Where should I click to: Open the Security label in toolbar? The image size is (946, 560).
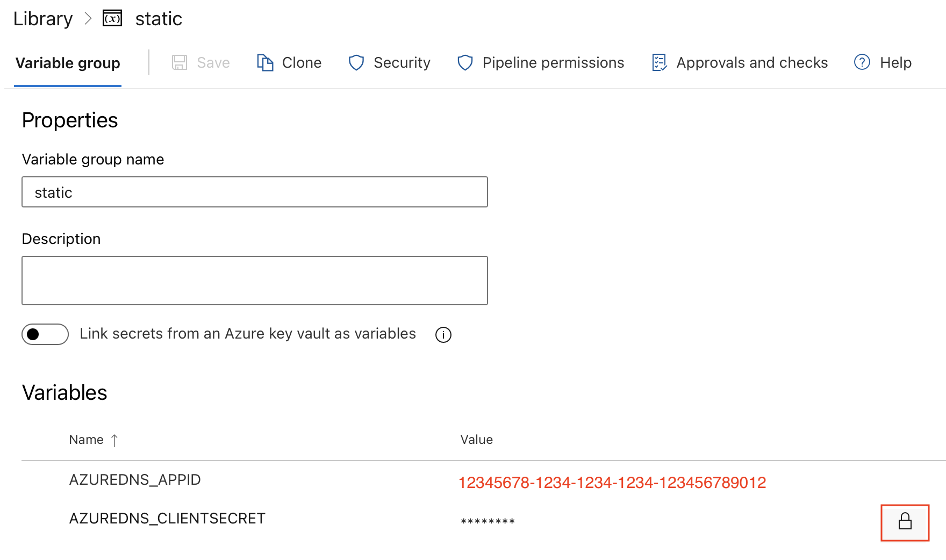pos(402,63)
